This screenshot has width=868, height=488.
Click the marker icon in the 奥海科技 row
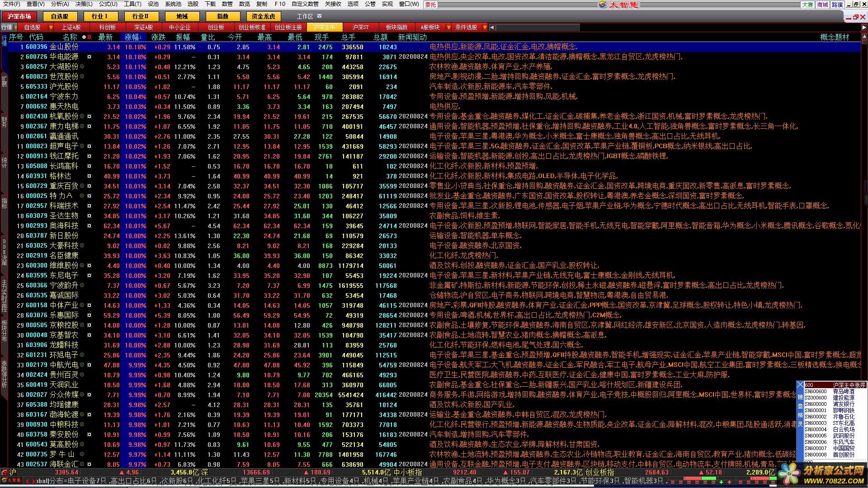tap(90, 226)
